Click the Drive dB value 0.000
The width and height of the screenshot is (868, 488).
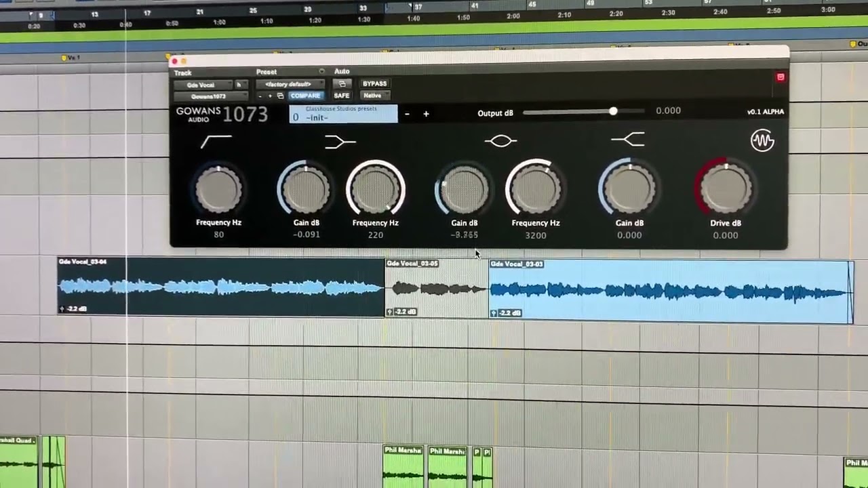pyautogui.click(x=726, y=235)
